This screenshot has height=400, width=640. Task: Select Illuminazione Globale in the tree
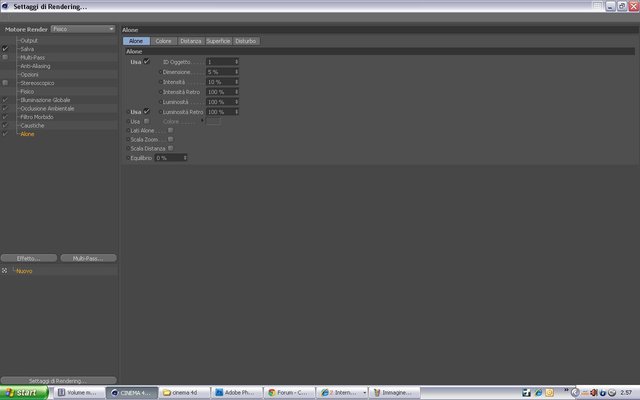(x=45, y=100)
